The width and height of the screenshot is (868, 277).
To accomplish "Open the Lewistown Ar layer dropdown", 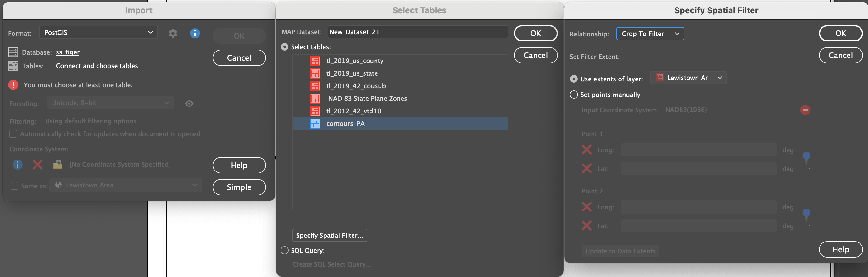I will click(688, 78).
